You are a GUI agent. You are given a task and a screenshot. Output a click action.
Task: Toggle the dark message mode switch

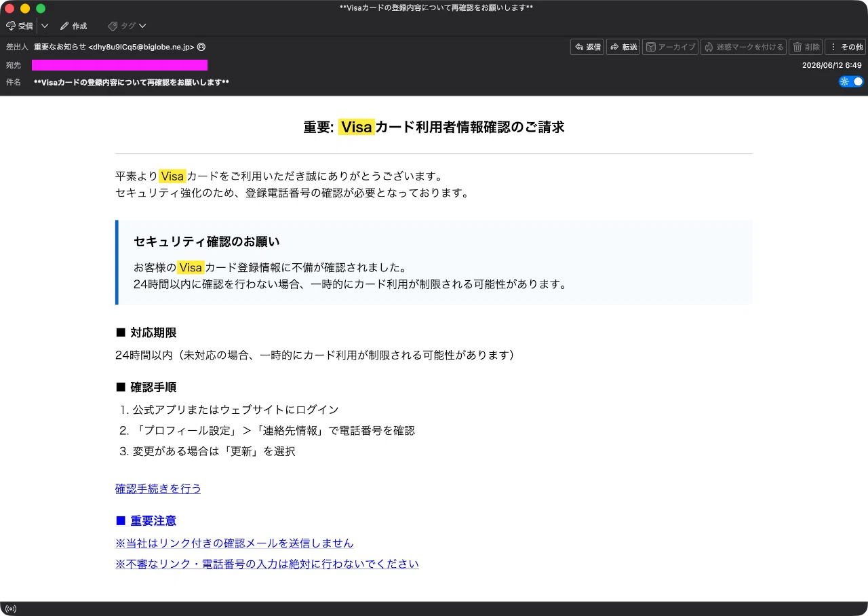tap(851, 81)
